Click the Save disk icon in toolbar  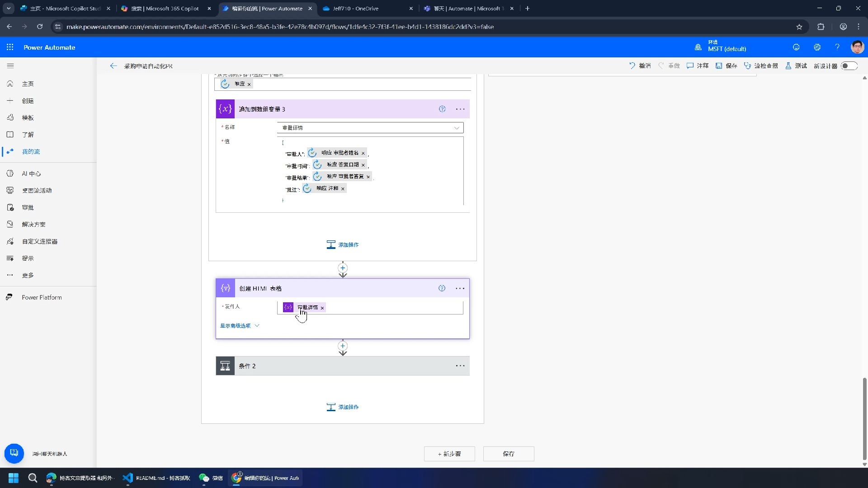click(719, 66)
